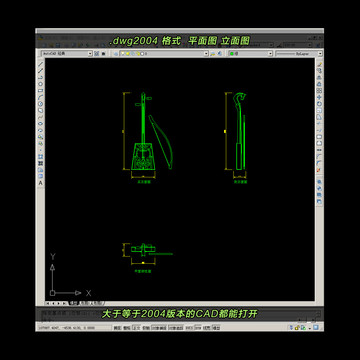Select the Line draw tool
The image size is (360, 360).
pos(41,64)
